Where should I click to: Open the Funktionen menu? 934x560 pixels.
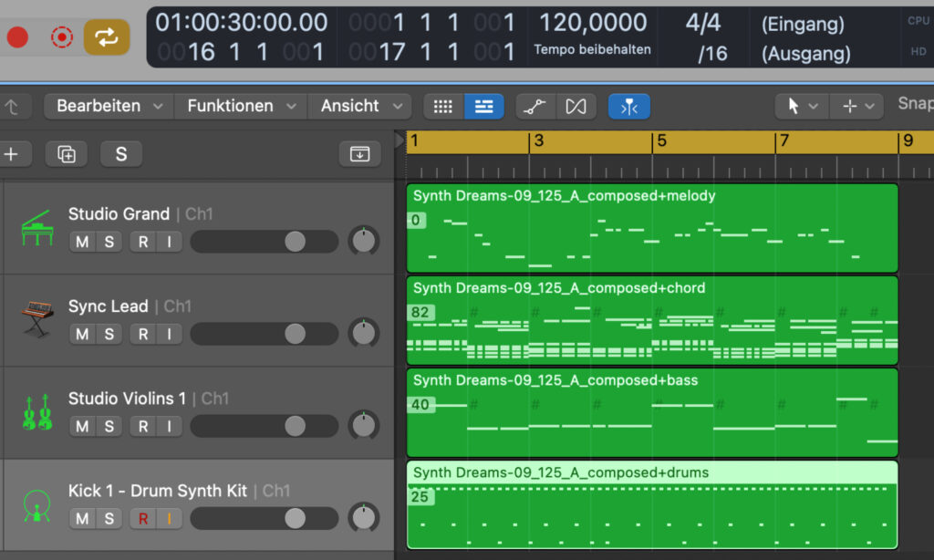[x=241, y=106]
